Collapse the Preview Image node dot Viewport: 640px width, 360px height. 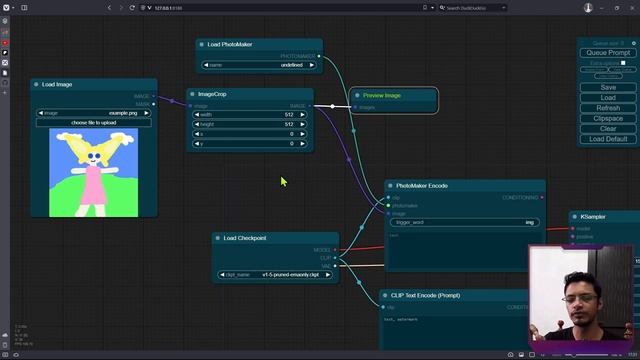[x=357, y=96]
